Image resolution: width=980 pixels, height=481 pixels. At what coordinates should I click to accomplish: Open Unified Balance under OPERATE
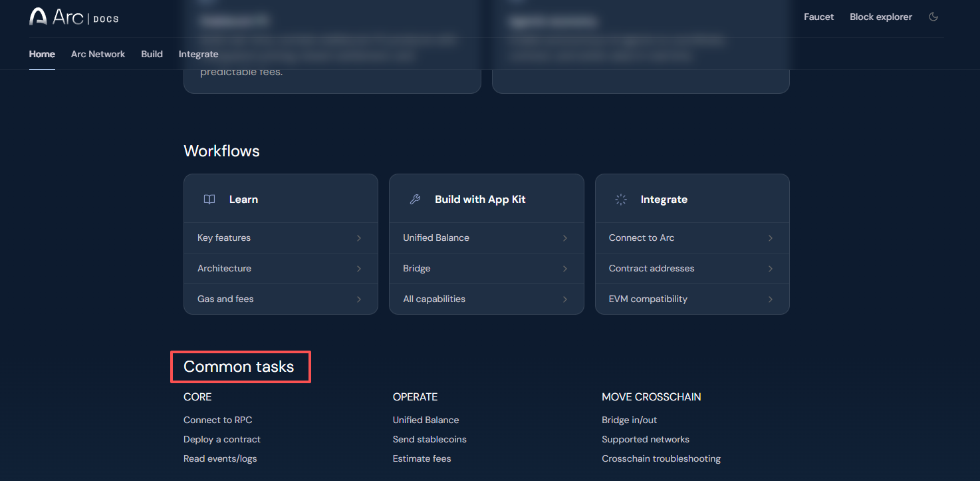point(426,420)
